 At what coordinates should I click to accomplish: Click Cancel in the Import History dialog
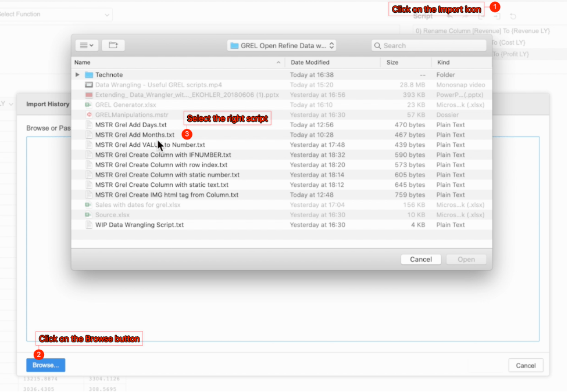(526, 365)
